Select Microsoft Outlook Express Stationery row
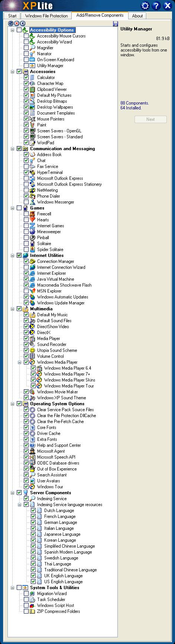Image resolution: width=175 pixels, height=644 pixels. click(x=69, y=184)
